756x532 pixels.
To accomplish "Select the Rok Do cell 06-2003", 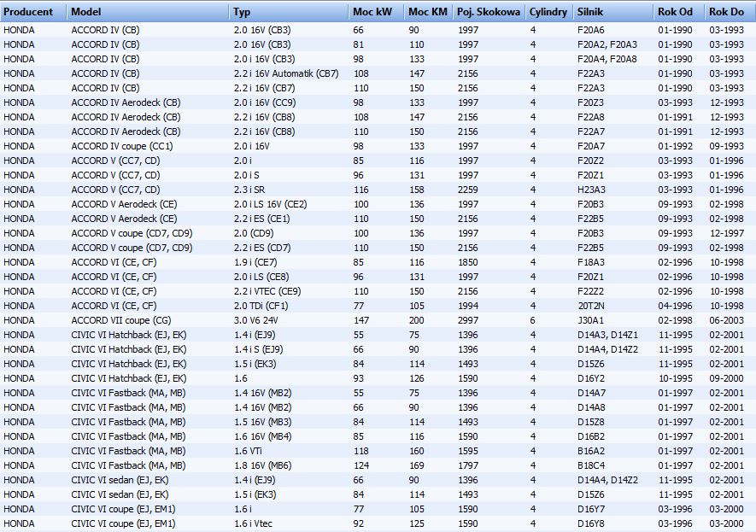I will (726, 320).
